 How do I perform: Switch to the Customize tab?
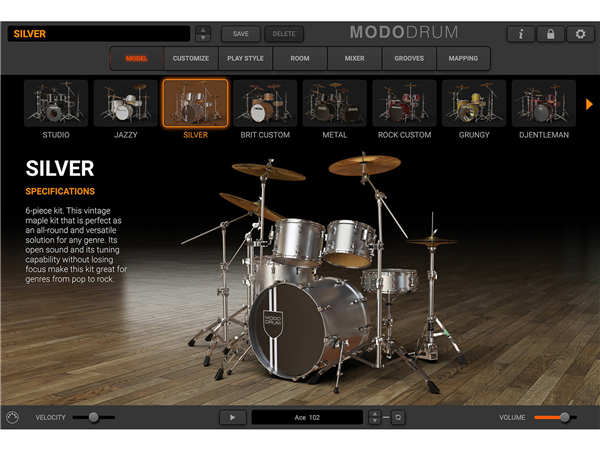(x=191, y=58)
